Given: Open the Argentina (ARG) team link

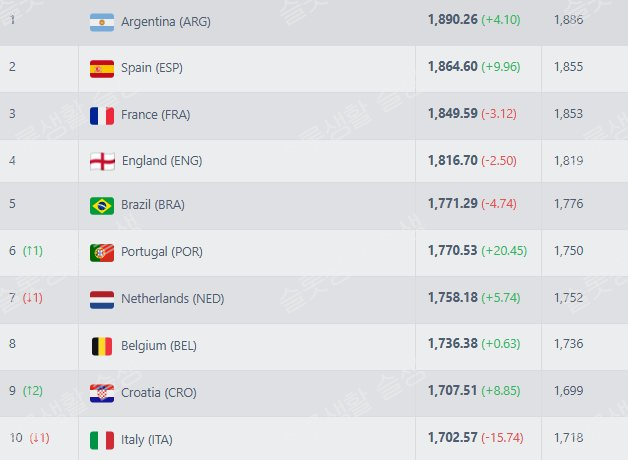Looking at the screenshot, I should 166,22.
